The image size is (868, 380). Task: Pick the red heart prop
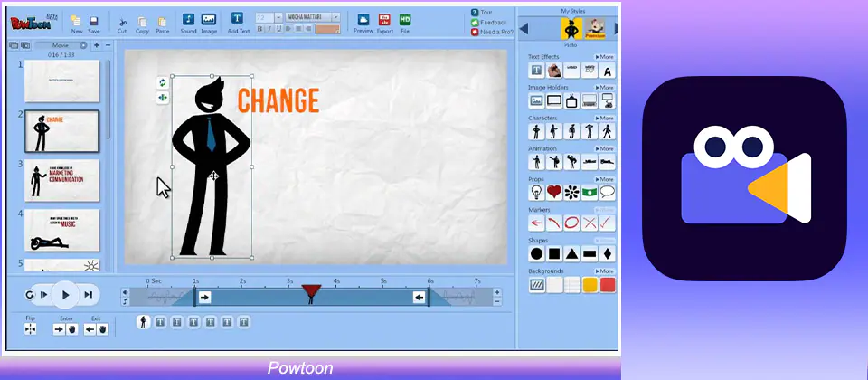coord(554,192)
